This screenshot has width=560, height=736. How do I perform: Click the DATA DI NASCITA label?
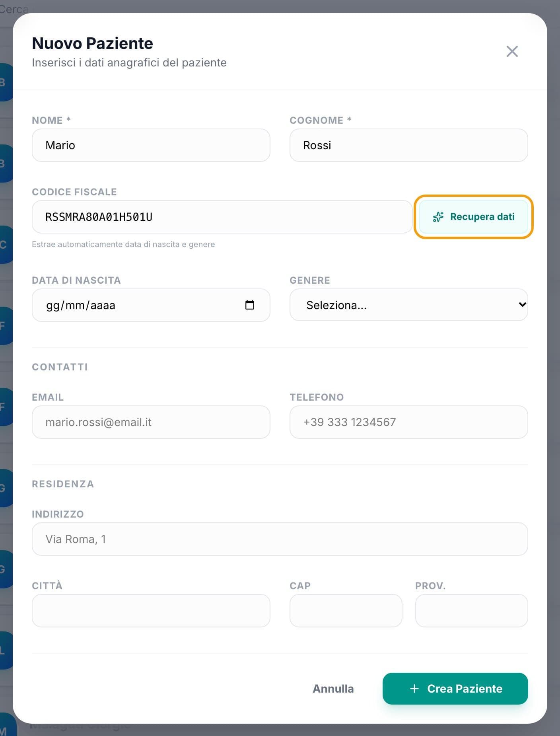[x=76, y=280]
